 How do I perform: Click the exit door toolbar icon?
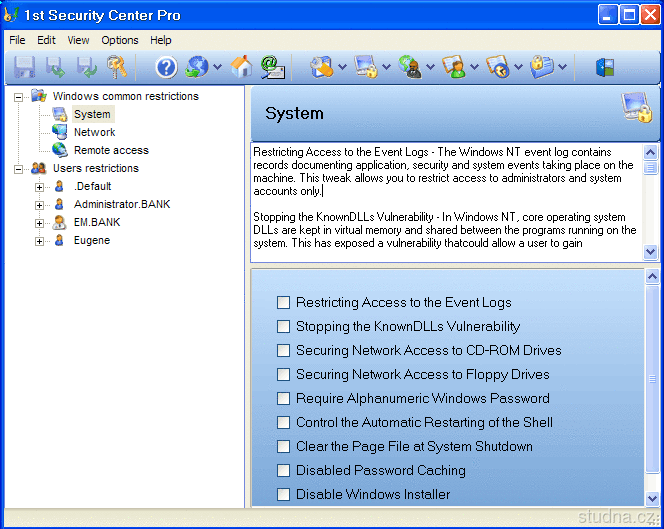tap(605, 67)
